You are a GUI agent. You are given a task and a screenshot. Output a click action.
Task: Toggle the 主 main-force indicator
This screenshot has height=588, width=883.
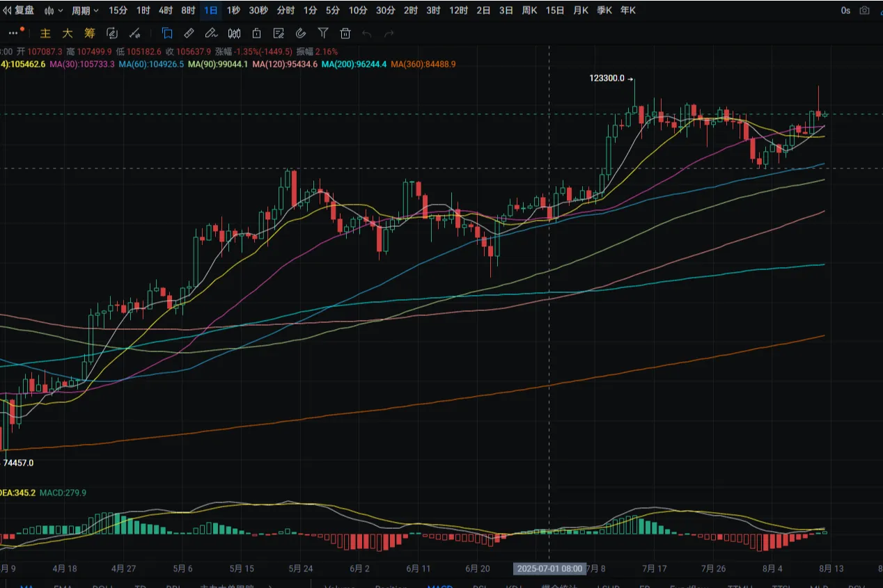pos(45,33)
